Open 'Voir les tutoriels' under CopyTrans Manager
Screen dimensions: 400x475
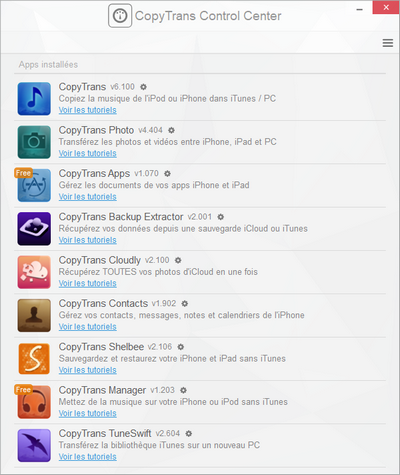pyautogui.click(x=88, y=413)
